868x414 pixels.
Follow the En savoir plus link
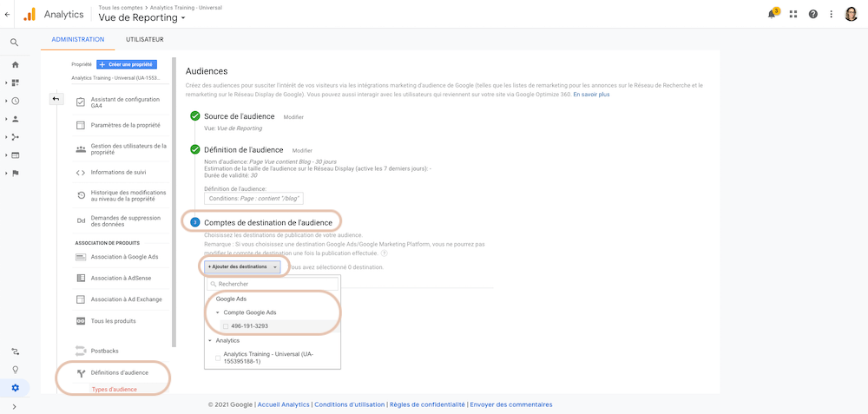click(x=591, y=95)
